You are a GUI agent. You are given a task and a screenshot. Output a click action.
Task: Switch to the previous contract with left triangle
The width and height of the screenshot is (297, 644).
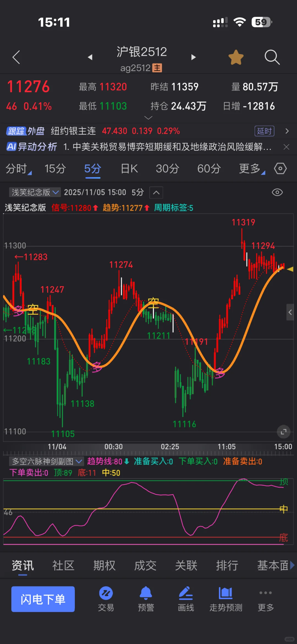point(90,57)
